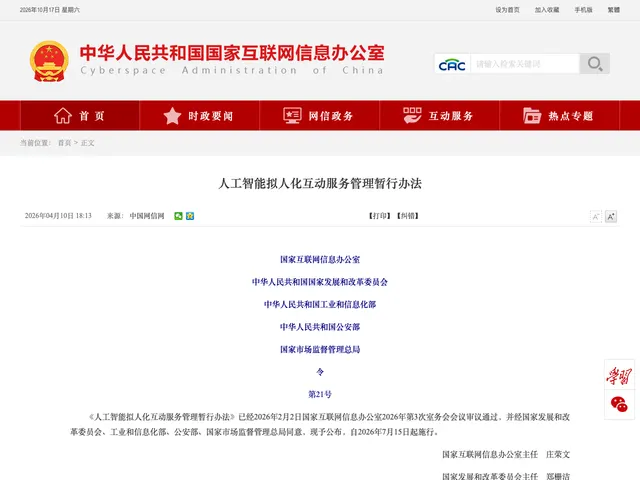Screen dimensions: 640x480
Task: Click the monitor icon for 网信政务
Action: 292,116
